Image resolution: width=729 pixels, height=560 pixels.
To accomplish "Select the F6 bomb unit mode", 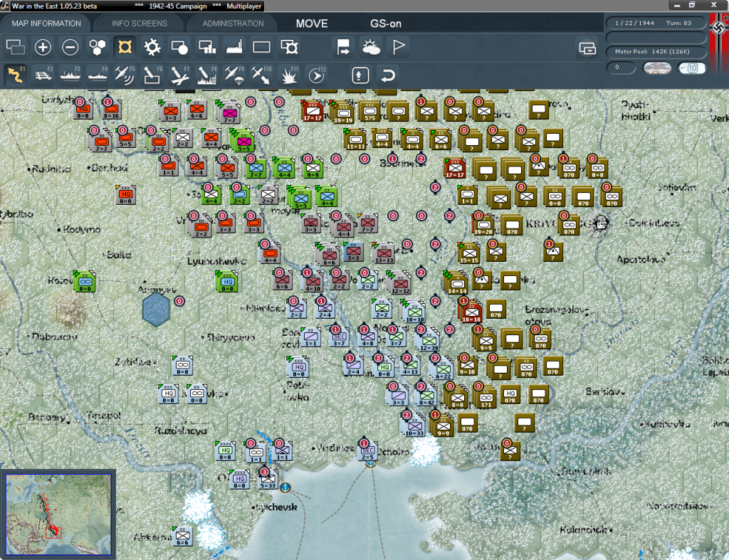I will 152,75.
